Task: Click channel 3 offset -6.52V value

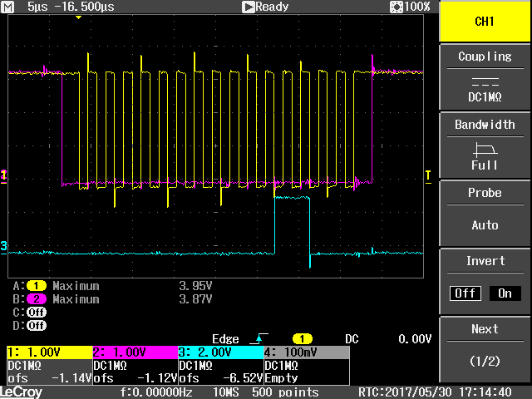Action: click(x=243, y=378)
